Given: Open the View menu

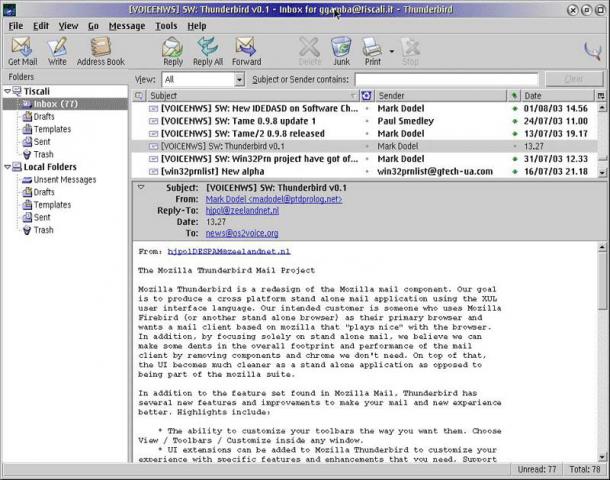Looking at the screenshot, I should [68, 26].
